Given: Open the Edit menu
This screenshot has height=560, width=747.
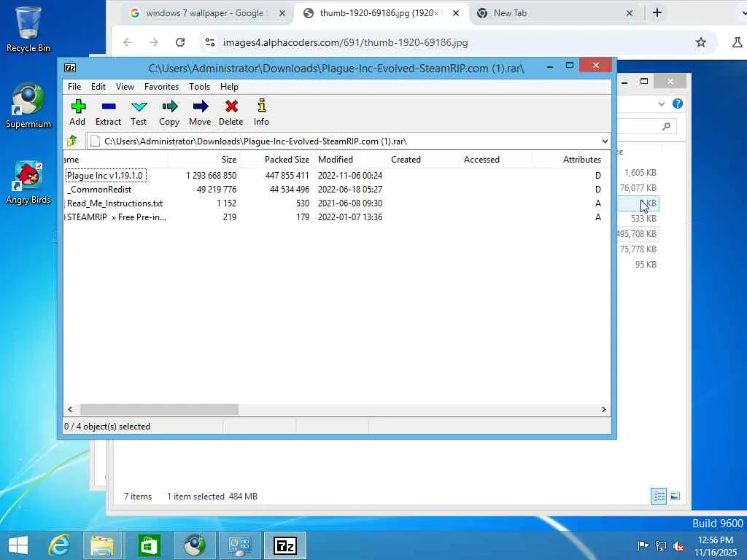Looking at the screenshot, I should coord(98,87).
